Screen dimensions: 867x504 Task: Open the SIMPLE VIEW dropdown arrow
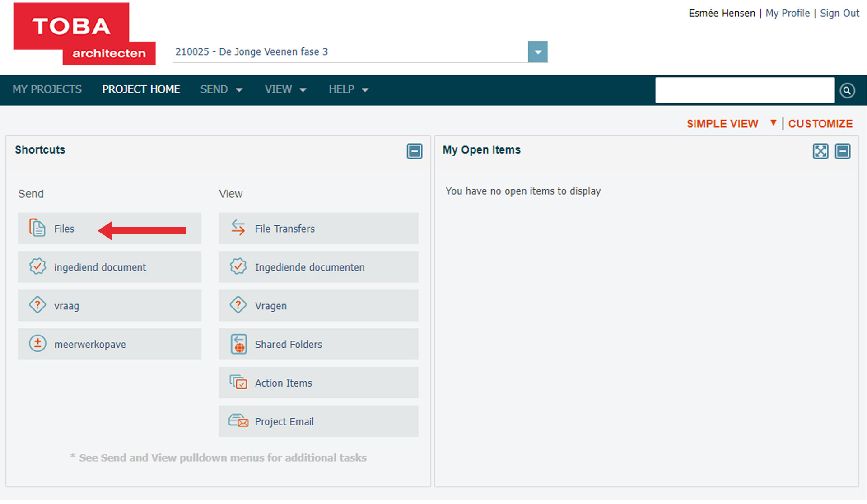774,123
